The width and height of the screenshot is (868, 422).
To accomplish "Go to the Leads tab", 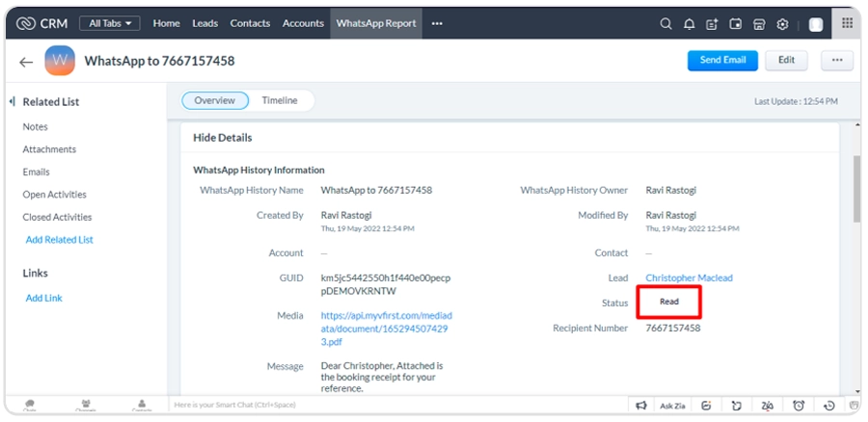I will pyautogui.click(x=204, y=23).
